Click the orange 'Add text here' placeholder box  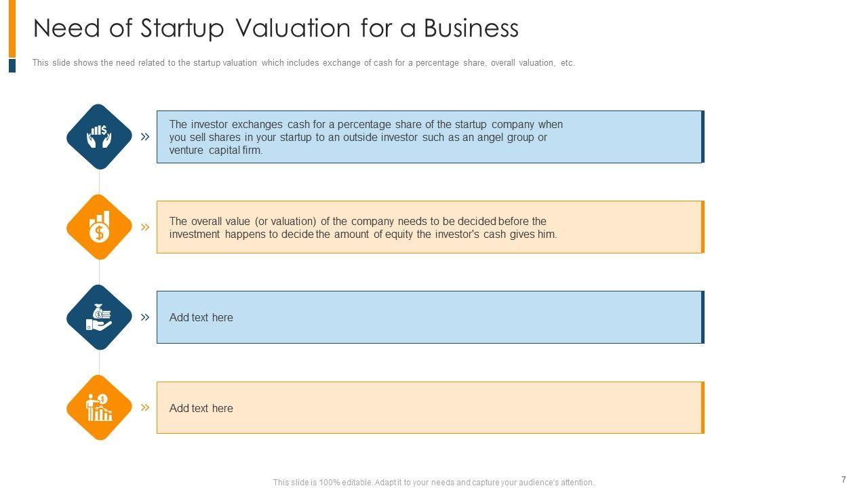click(x=429, y=407)
